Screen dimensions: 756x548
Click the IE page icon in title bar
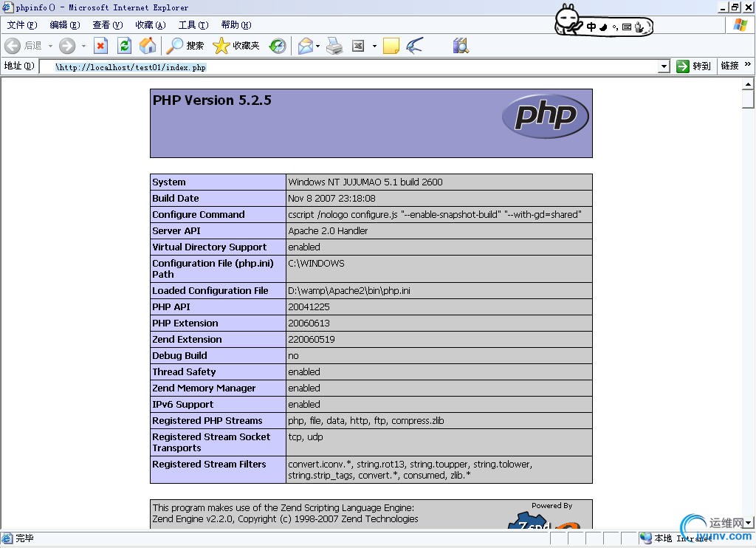click(x=7, y=7)
